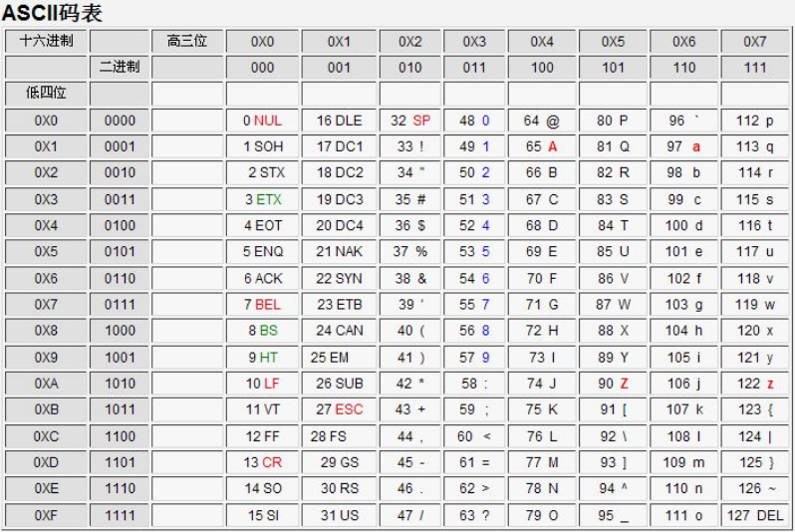
Task: Select the cell '72 H'
Action: [x=542, y=331]
